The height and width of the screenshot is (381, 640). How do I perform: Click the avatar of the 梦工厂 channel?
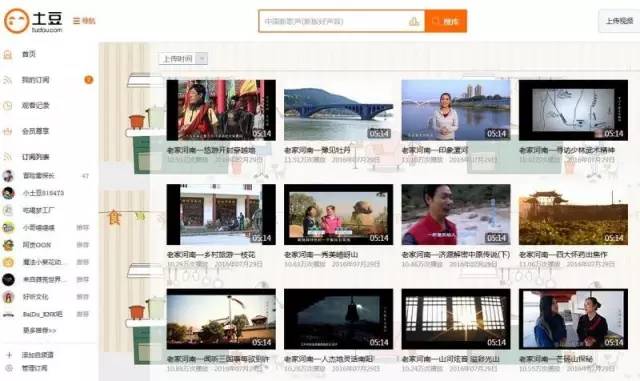(8, 210)
